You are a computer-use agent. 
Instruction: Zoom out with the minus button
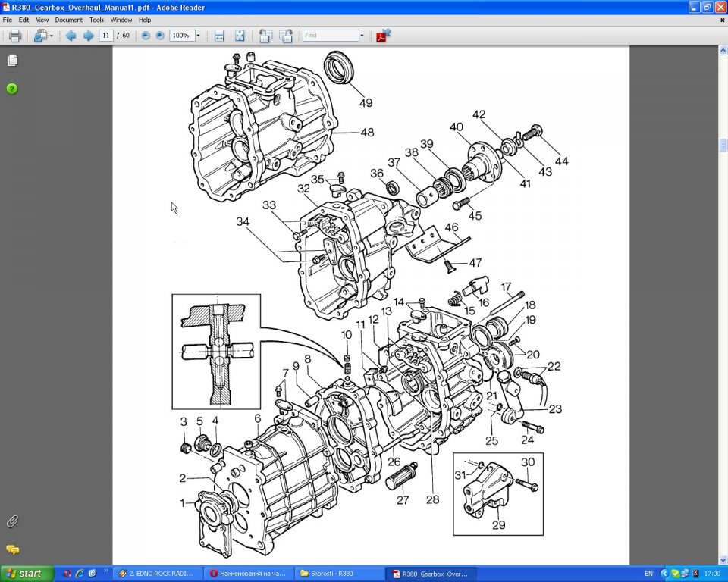[146, 36]
